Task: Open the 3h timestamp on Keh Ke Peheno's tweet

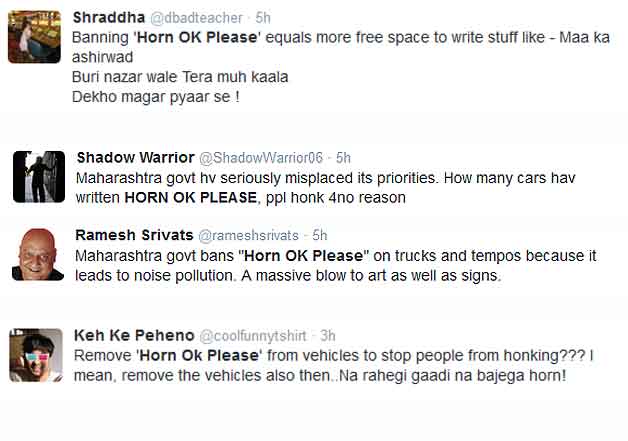Action: pos(328,336)
